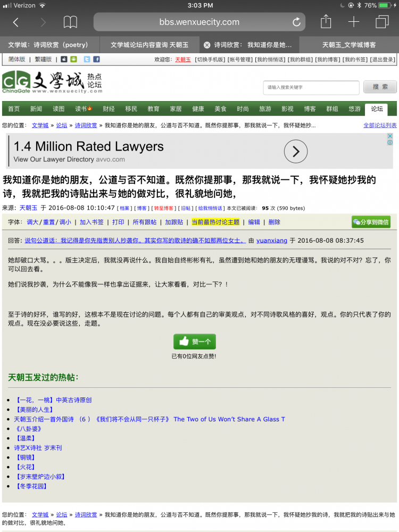The image size is (399, 532).
Task: Click the search keyword input field
Action: [x=311, y=87]
